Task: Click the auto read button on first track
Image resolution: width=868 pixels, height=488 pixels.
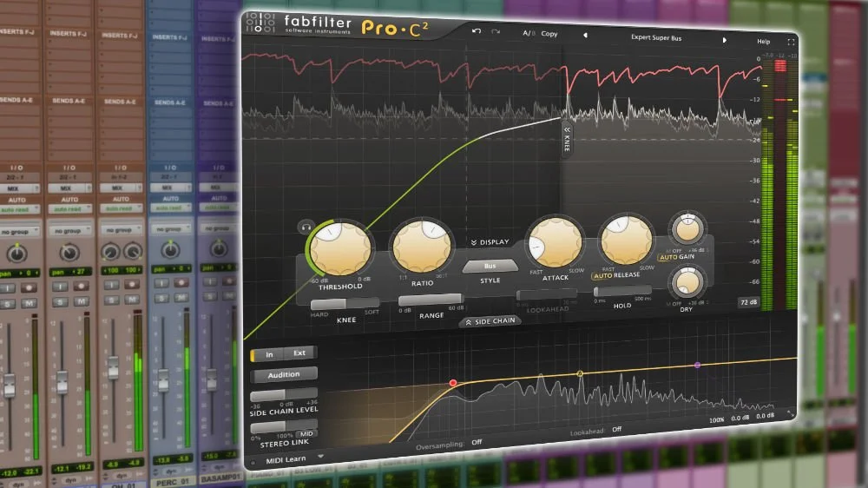Action: 19,210
